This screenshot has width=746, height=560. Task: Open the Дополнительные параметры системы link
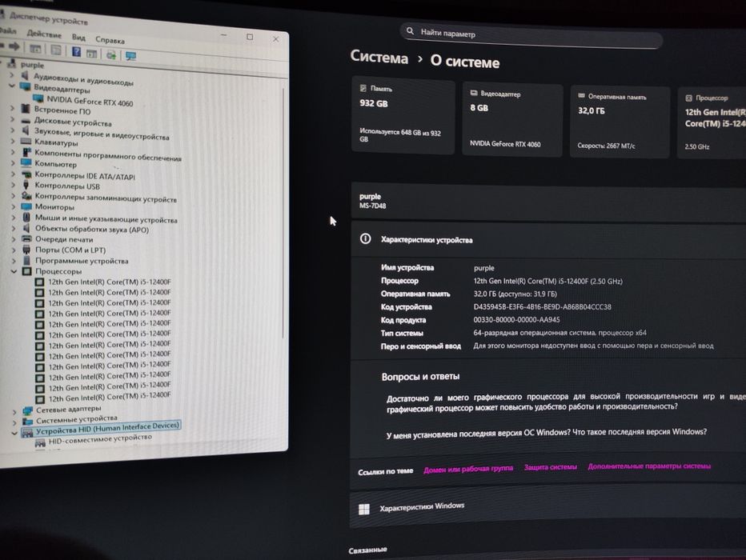649,466
